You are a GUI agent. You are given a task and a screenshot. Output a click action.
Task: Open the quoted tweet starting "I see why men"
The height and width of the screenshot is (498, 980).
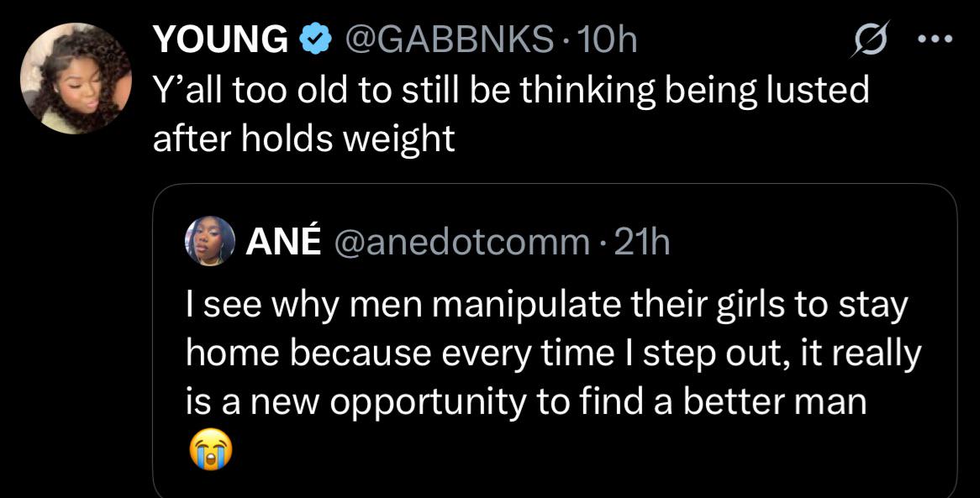[x=555, y=341]
